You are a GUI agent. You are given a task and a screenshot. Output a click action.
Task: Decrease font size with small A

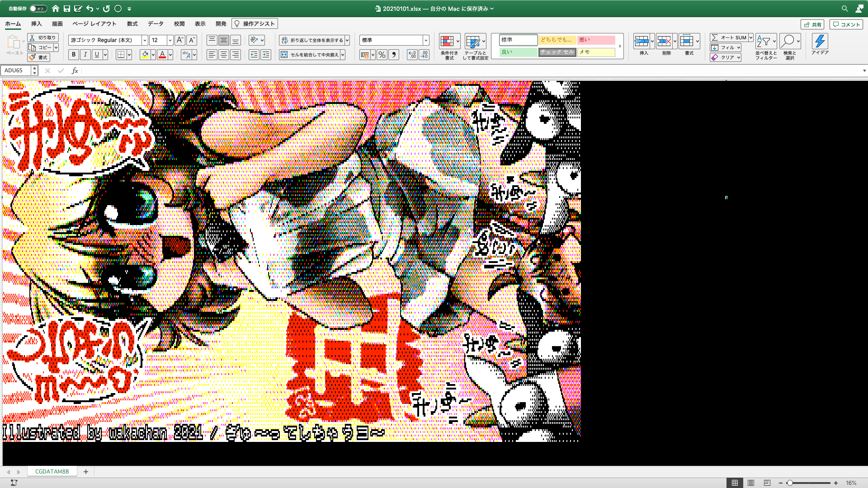point(192,40)
